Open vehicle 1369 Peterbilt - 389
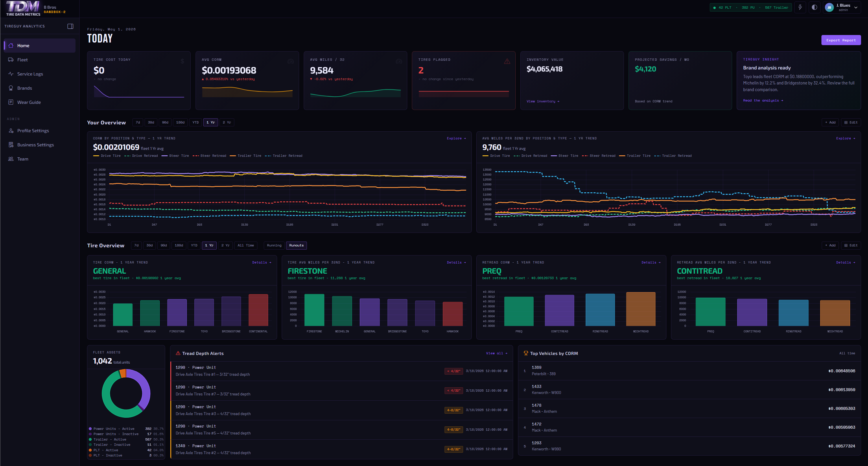This screenshot has width=868, height=466. 689,371
